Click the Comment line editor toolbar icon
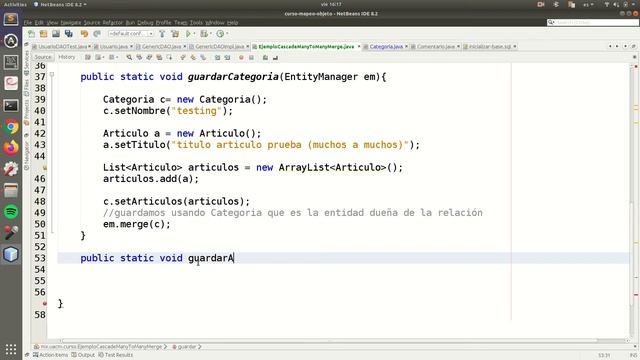This screenshot has height=360, width=640. (265, 58)
